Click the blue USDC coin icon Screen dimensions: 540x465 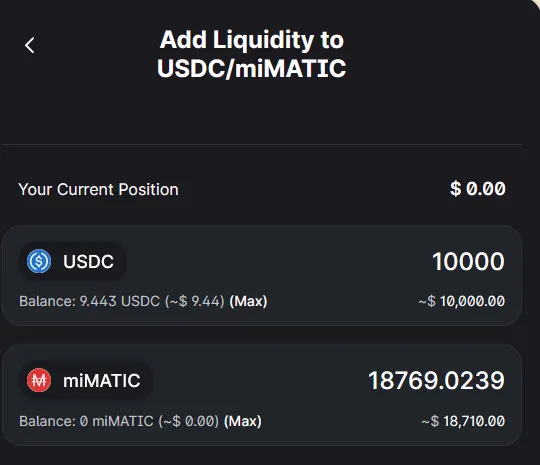(x=39, y=261)
